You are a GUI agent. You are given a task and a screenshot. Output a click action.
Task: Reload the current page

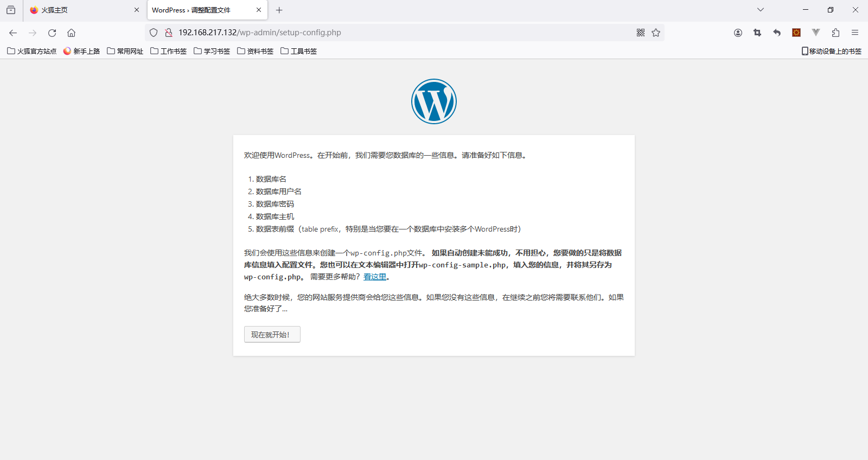point(52,33)
